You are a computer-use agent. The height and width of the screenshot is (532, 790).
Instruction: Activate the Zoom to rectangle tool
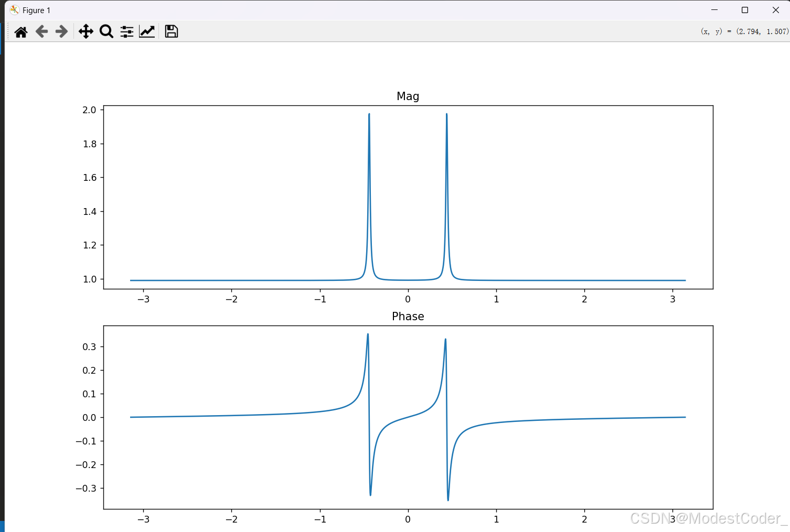106,32
